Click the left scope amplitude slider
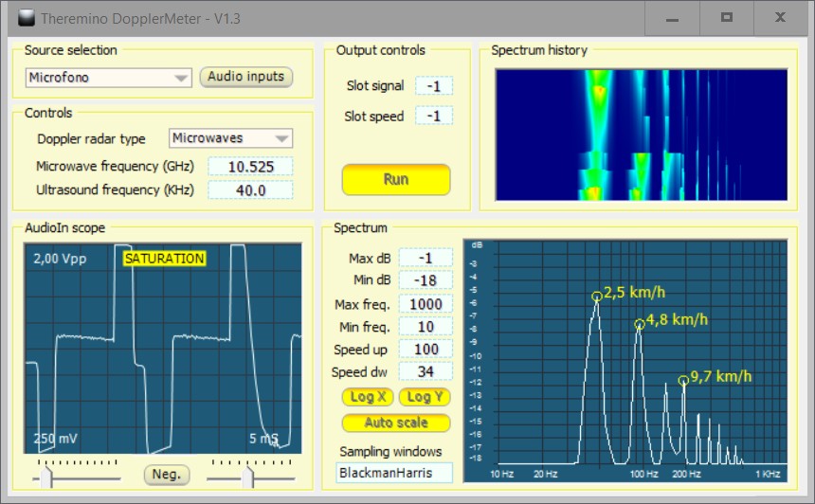The width and height of the screenshot is (815, 504). coord(45,477)
